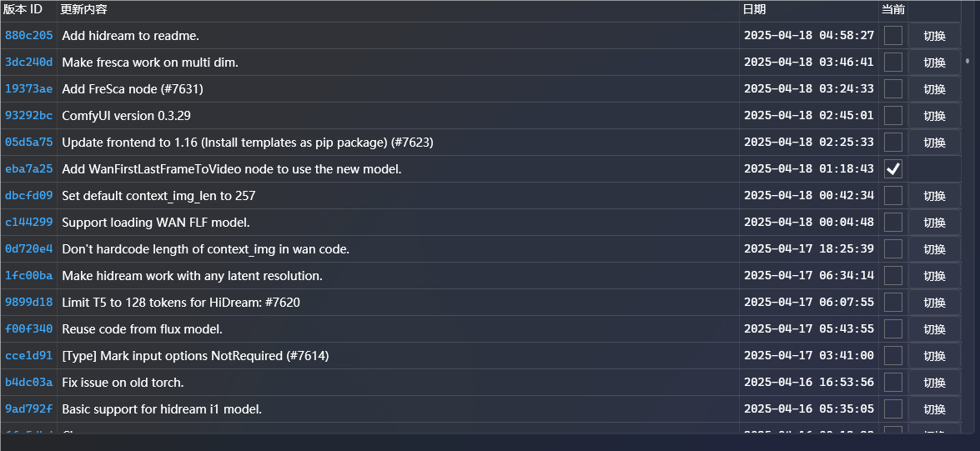The image size is (980, 451).
Task: Click the 93292bc version ID
Action: pos(28,116)
